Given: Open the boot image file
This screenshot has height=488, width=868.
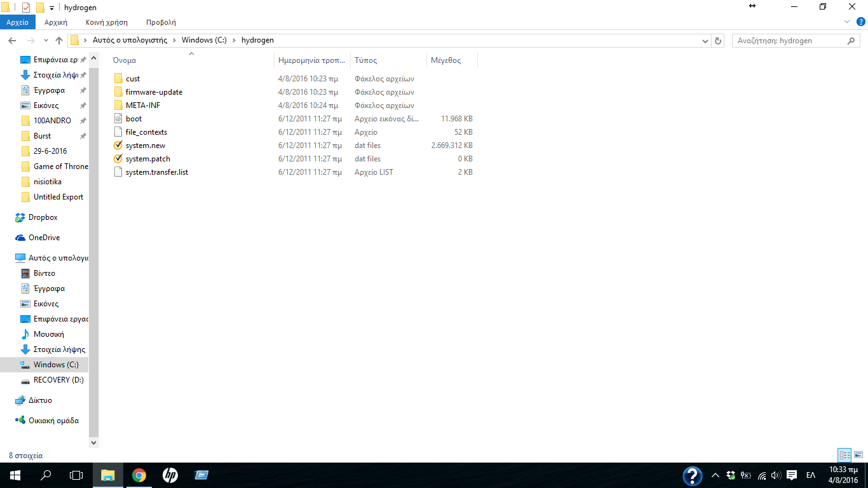Looking at the screenshot, I should click(x=133, y=119).
